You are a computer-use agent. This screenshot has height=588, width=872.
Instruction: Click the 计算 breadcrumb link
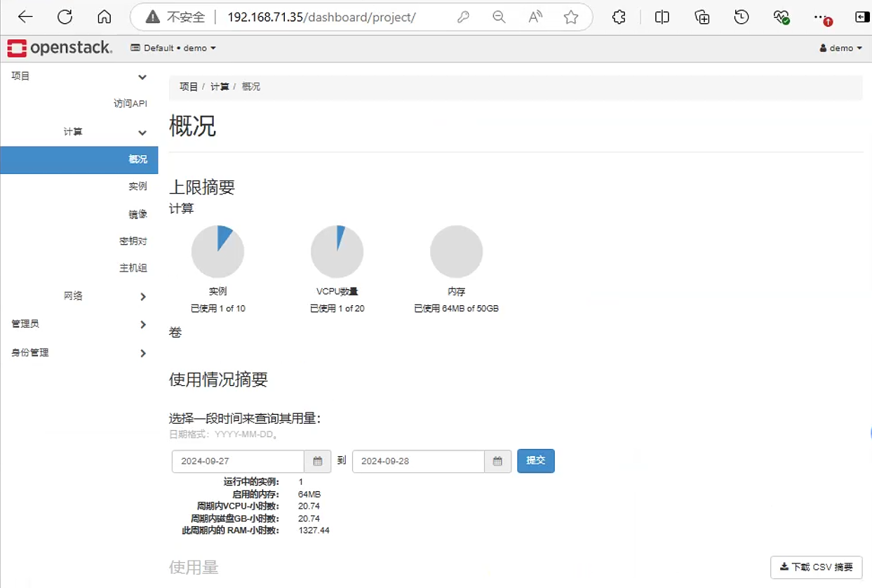pos(220,87)
